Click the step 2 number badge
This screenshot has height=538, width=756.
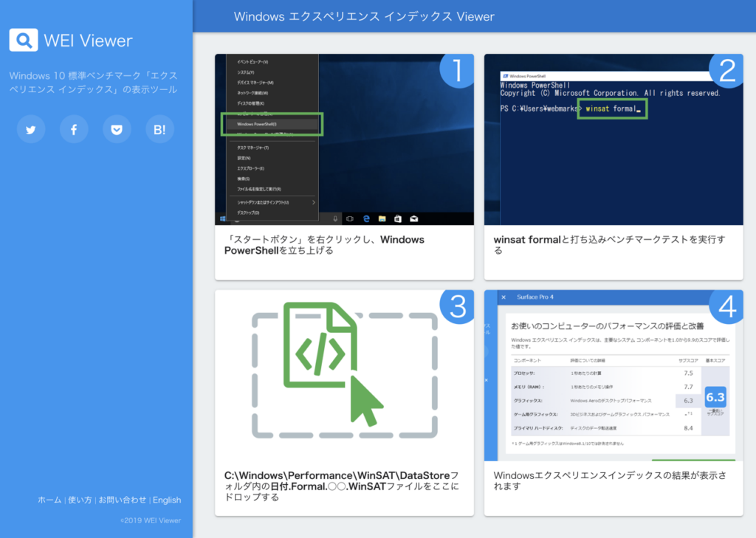coord(726,71)
